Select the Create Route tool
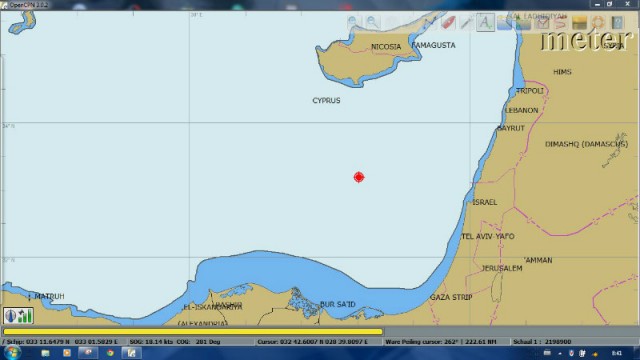640x360 pixels. coord(429,22)
